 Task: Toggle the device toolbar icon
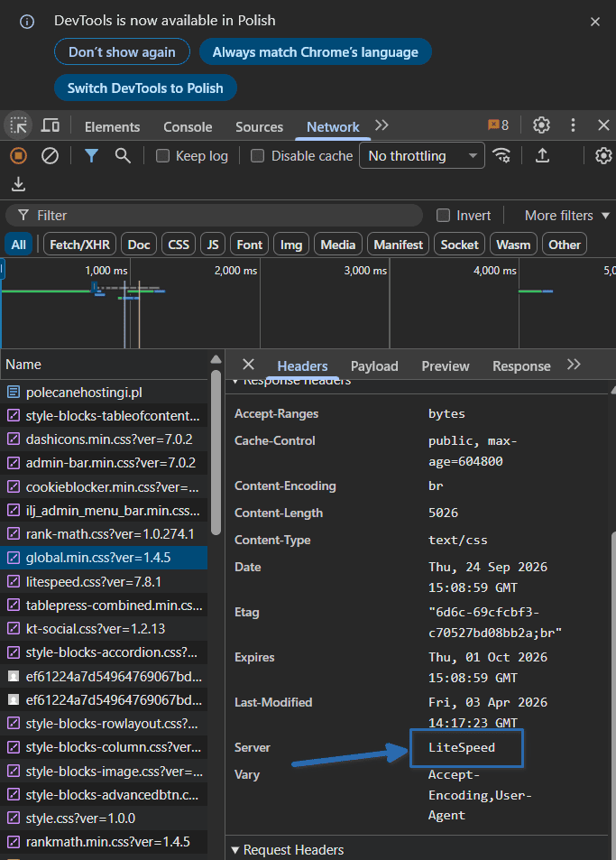pyautogui.click(x=51, y=125)
